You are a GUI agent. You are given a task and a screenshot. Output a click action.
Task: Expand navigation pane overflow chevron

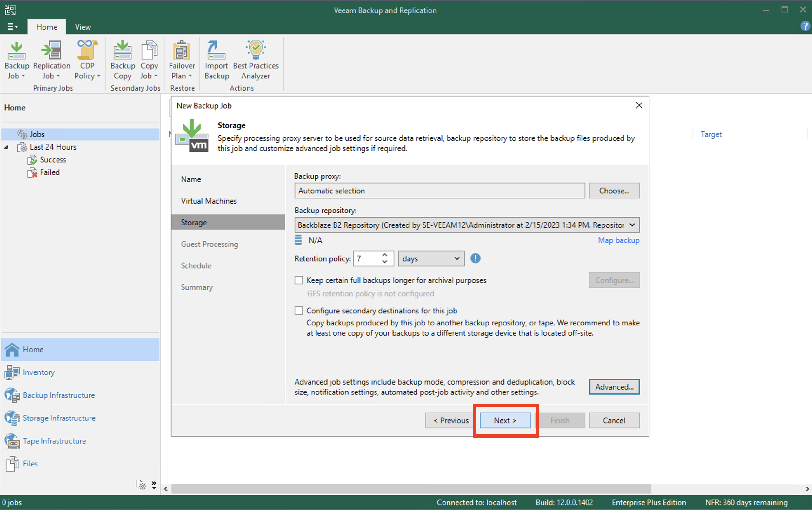[154, 485]
